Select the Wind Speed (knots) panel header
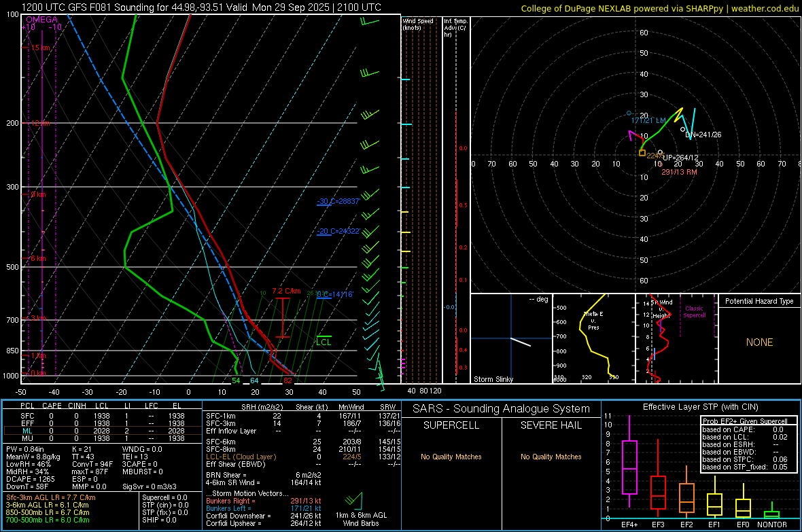The image size is (802, 532). tap(418, 24)
